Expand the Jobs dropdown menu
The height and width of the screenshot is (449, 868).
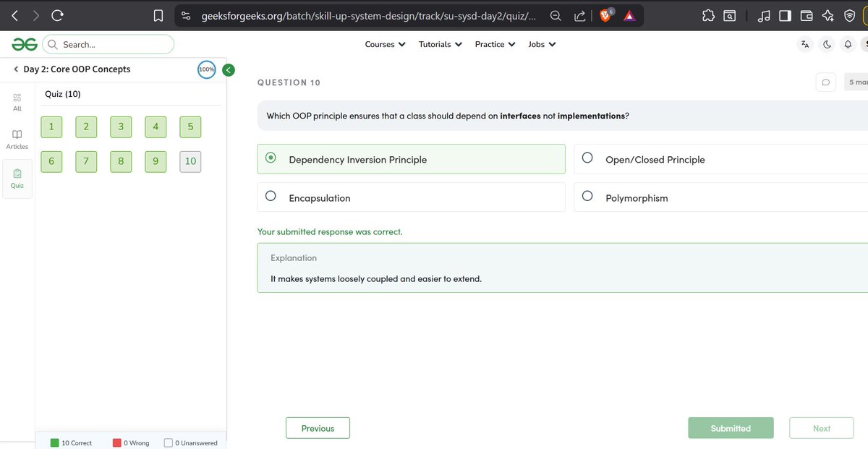click(542, 44)
